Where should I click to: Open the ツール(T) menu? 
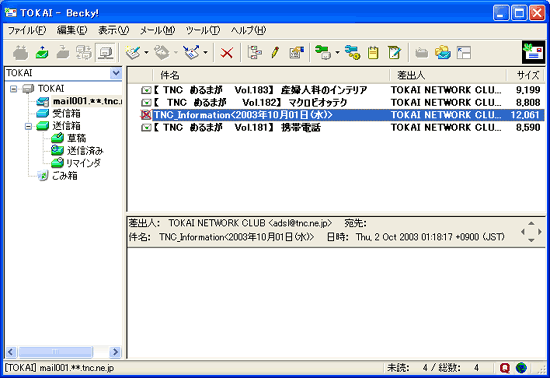[x=203, y=31]
